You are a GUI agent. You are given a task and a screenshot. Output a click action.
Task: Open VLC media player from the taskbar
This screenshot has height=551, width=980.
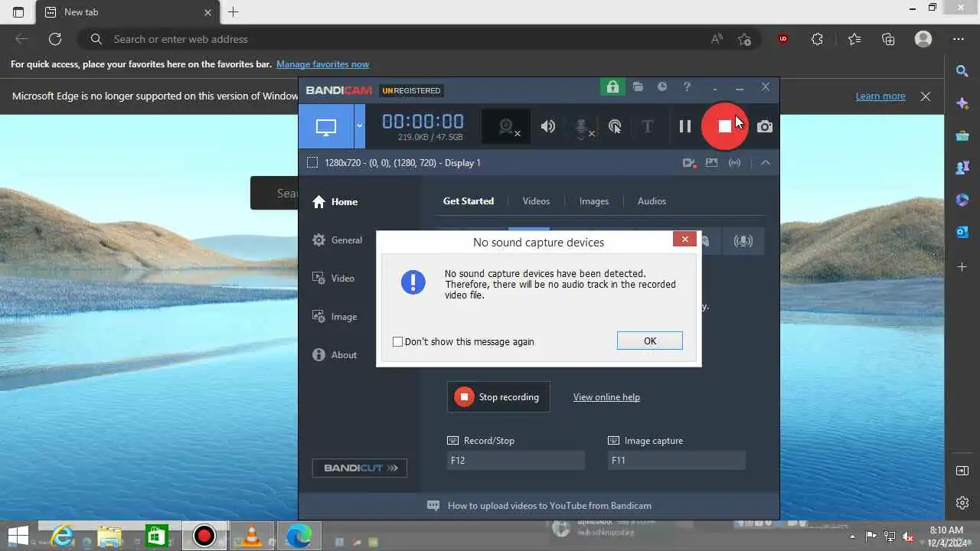pyautogui.click(x=251, y=536)
